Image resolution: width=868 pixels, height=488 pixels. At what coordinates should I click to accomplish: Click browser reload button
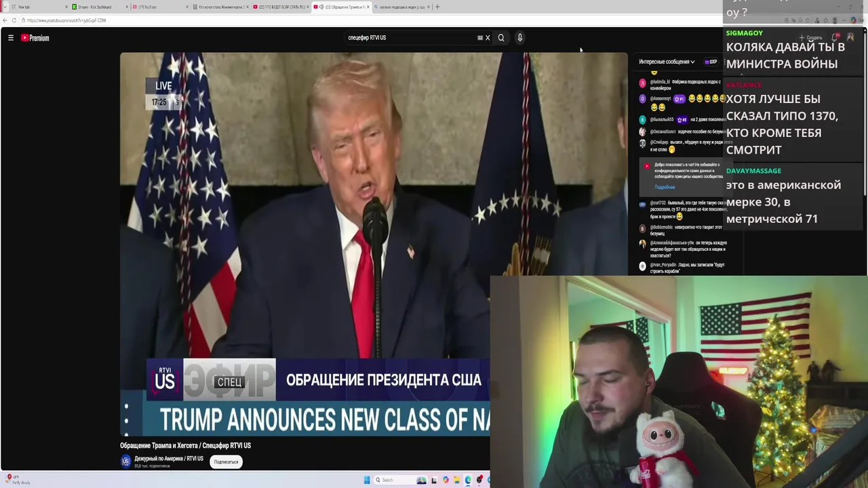pos(14,20)
